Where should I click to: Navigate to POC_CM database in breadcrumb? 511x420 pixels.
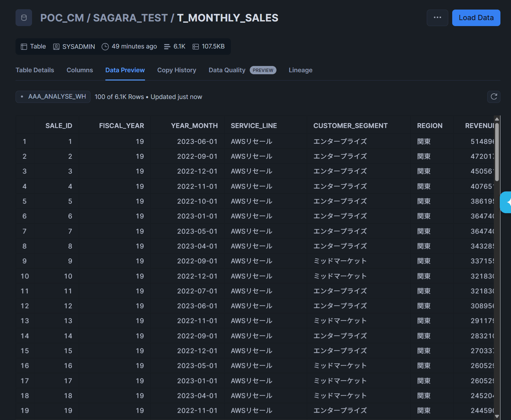(62, 18)
